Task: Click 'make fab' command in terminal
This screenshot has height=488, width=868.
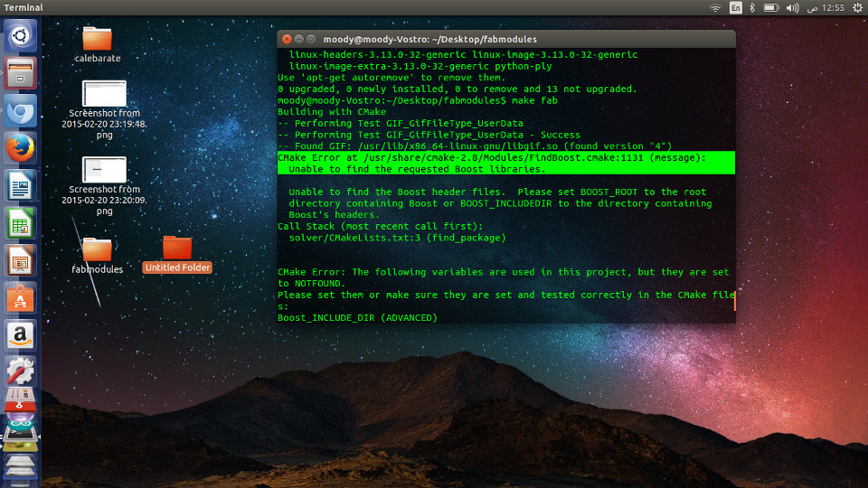Action: pyautogui.click(x=534, y=100)
